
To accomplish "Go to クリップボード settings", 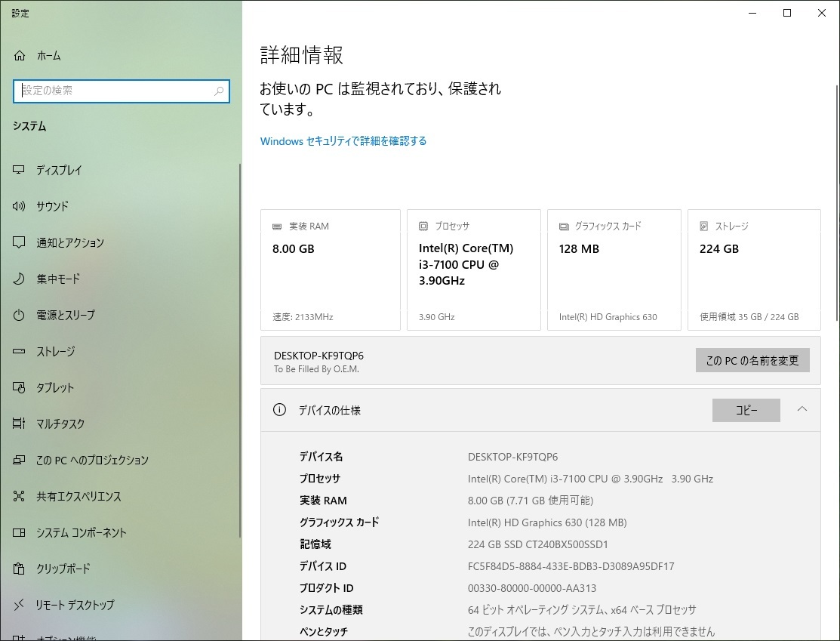I will pos(63,569).
